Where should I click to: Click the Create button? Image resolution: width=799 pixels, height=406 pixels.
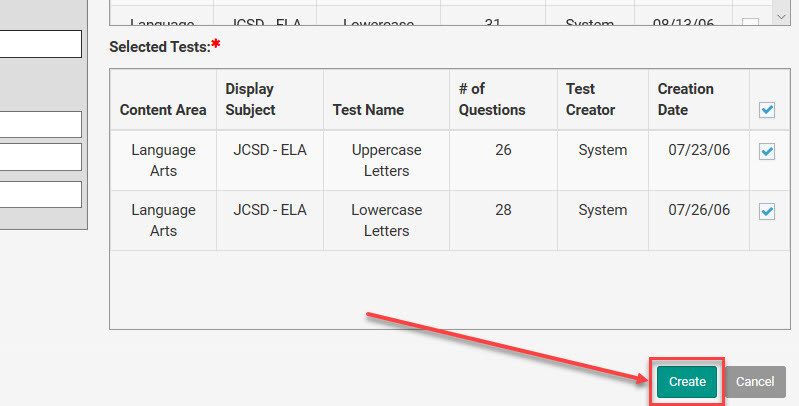(x=686, y=382)
